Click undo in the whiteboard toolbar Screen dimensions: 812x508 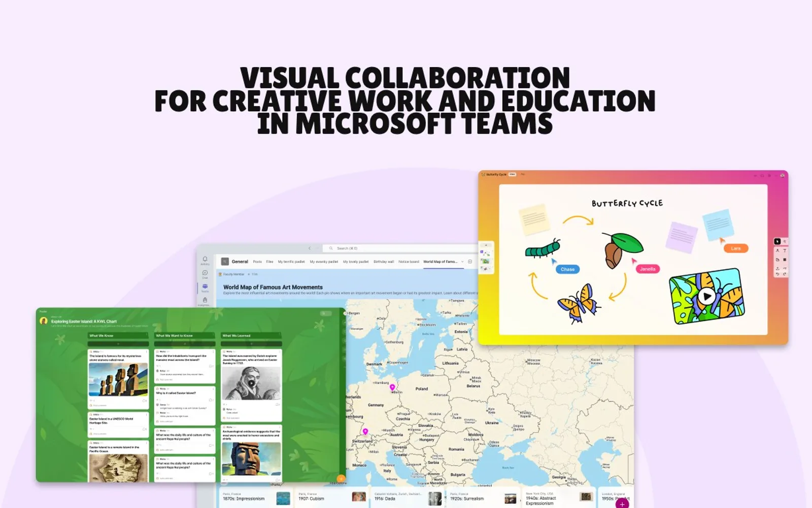[777, 274]
